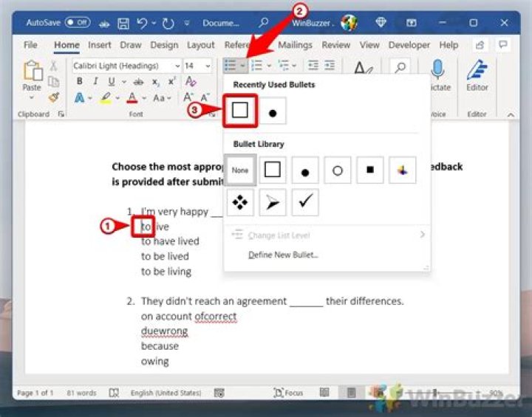Image resolution: width=532 pixels, height=417 pixels.
Task: Pick the four-diamond bullet style
Action: point(240,202)
